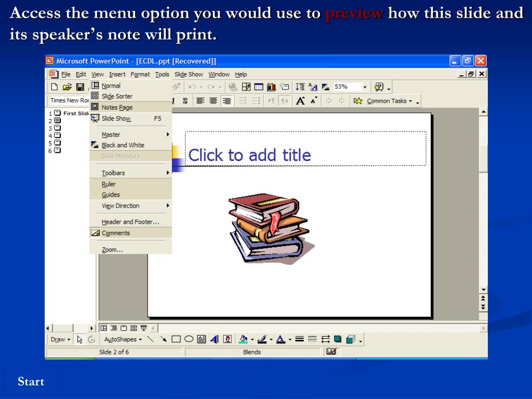Click the Select Objects pointer icon
532x399 pixels.
tap(79, 339)
